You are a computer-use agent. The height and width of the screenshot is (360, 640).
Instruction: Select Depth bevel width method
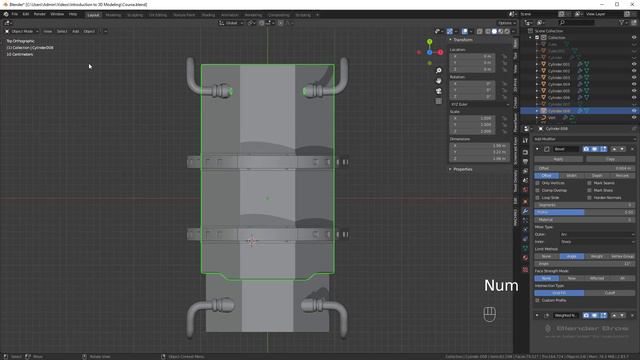pos(597,176)
